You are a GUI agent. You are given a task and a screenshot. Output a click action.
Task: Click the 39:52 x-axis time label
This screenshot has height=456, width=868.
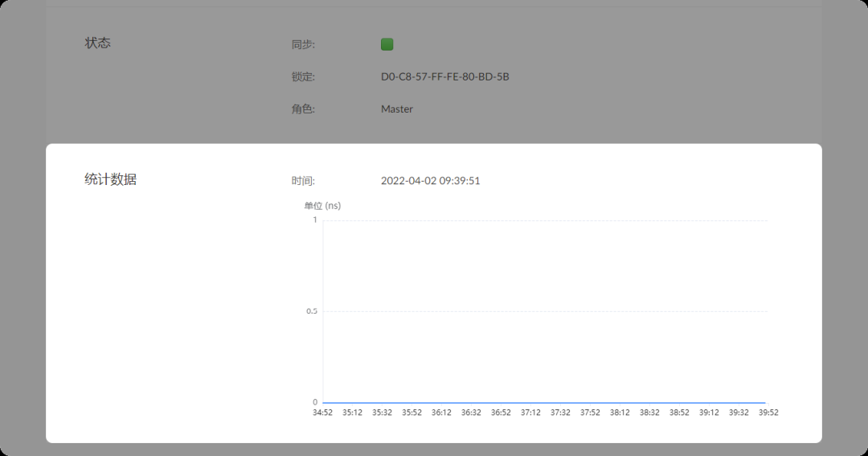(x=768, y=413)
